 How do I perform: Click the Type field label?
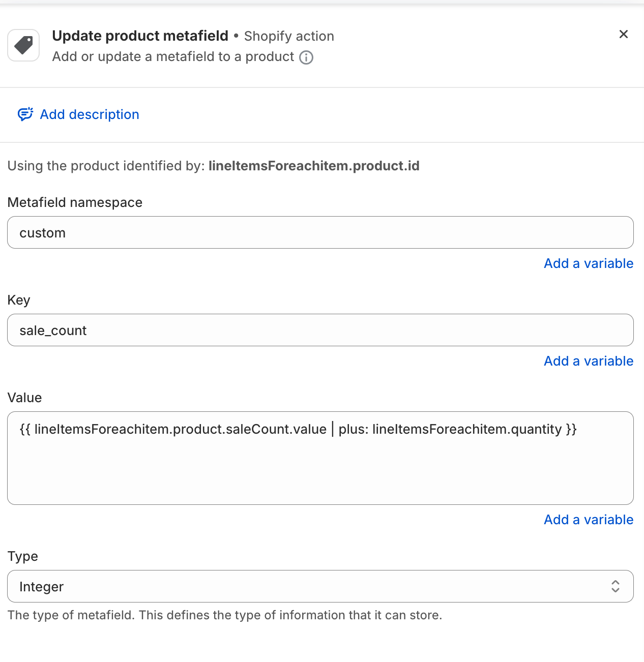tap(23, 556)
